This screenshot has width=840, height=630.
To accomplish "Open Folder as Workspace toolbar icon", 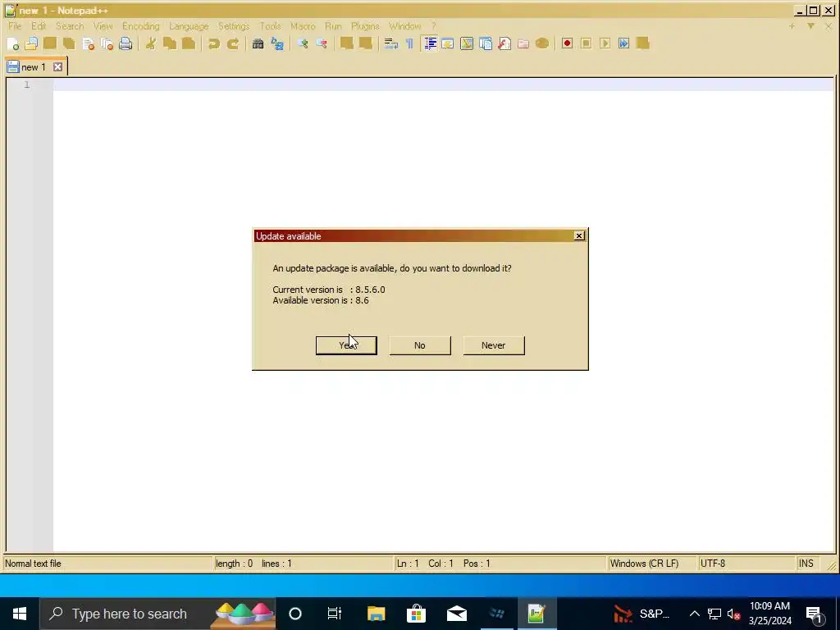I will pyautogui.click(x=523, y=44).
